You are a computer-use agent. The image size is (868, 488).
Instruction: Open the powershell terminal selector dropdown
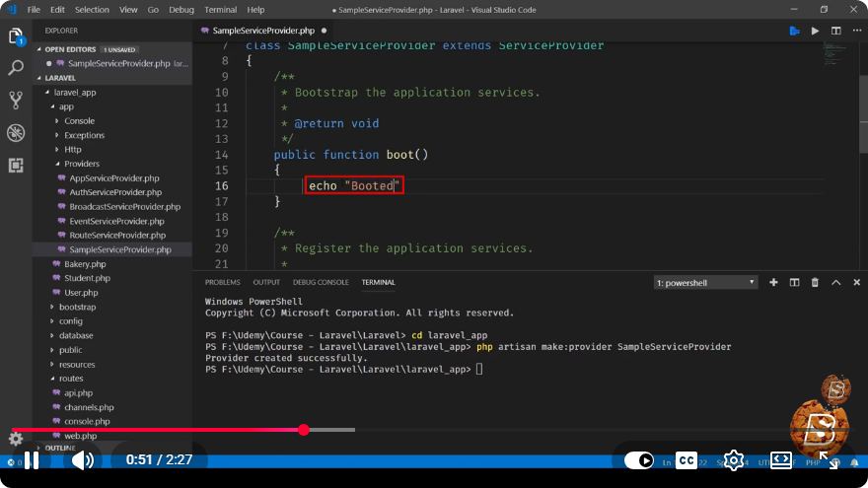(705, 283)
